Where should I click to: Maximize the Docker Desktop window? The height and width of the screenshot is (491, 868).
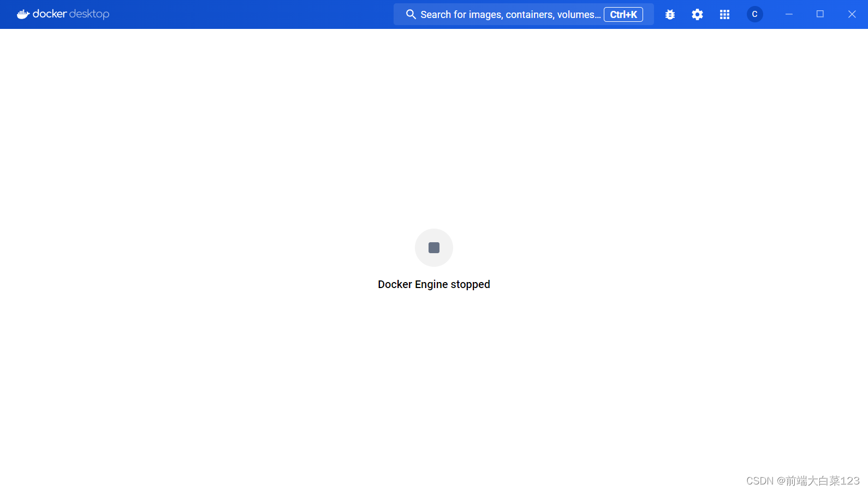pyautogui.click(x=820, y=14)
